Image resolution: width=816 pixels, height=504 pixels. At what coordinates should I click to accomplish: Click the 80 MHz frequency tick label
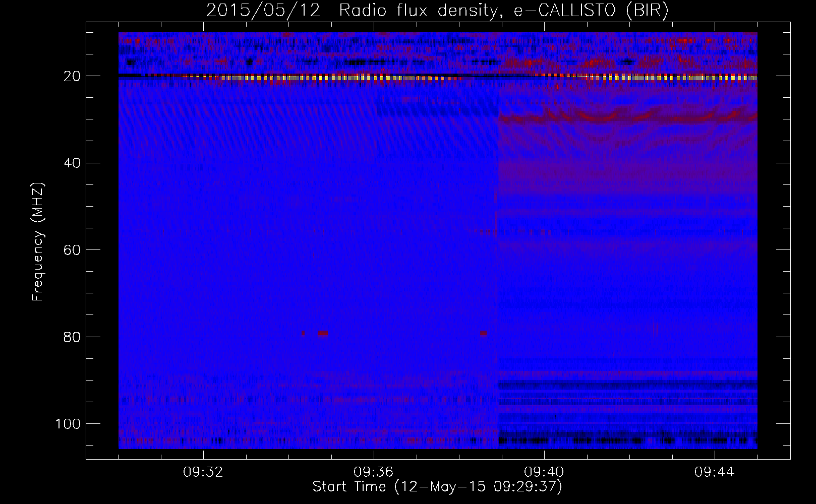(x=73, y=337)
